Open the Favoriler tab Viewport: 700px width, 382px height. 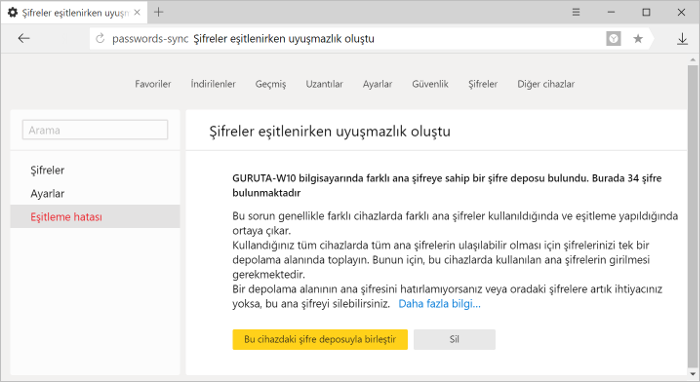(x=153, y=84)
